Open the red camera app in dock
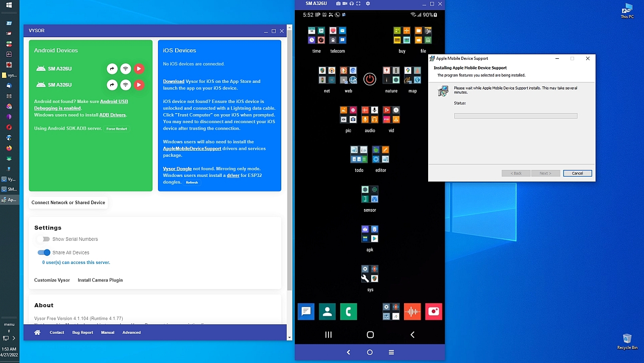This screenshot has width=644, height=363. (434, 312)
